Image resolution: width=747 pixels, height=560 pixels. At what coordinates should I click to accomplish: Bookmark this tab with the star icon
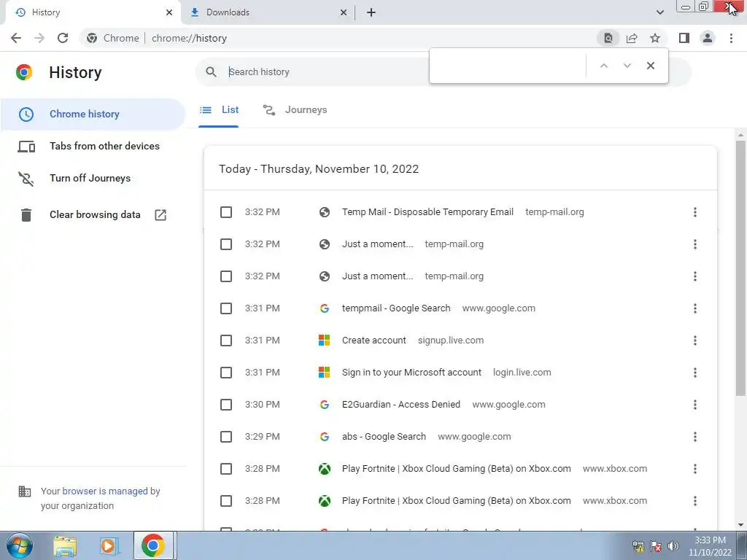[655, 38]
